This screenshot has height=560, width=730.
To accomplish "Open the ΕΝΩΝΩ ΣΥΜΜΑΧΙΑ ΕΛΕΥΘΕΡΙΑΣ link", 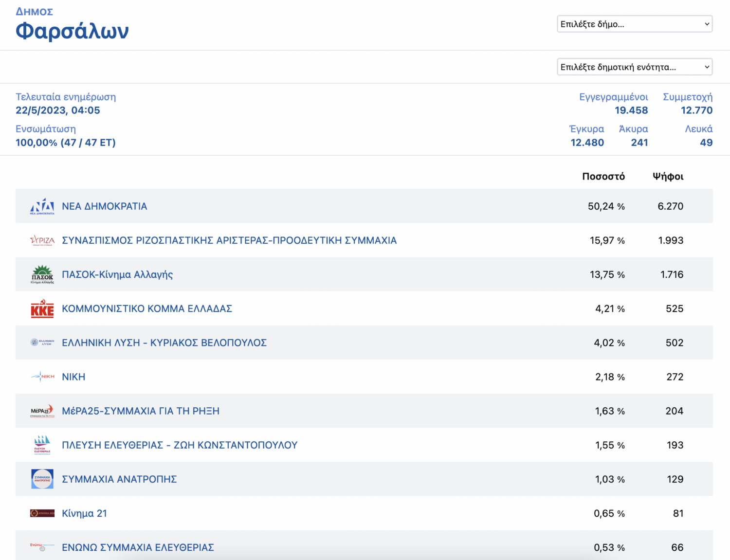I will [x=138, y=547].
